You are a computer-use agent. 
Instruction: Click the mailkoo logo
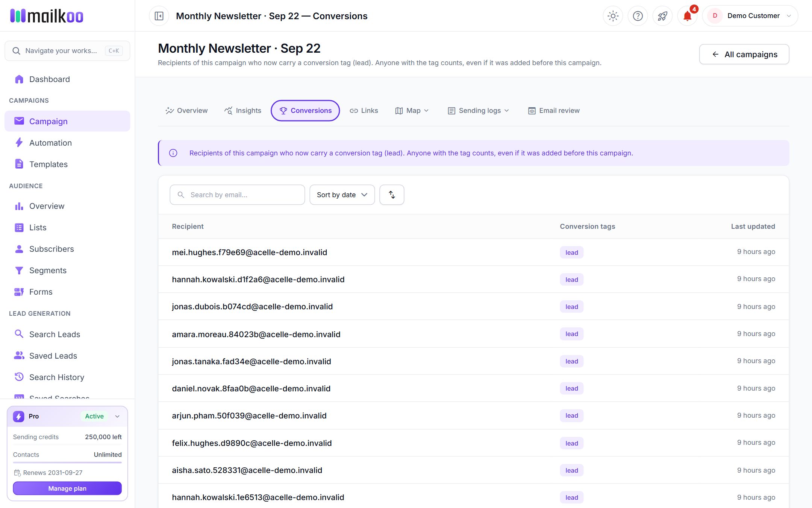click(47, 16)
